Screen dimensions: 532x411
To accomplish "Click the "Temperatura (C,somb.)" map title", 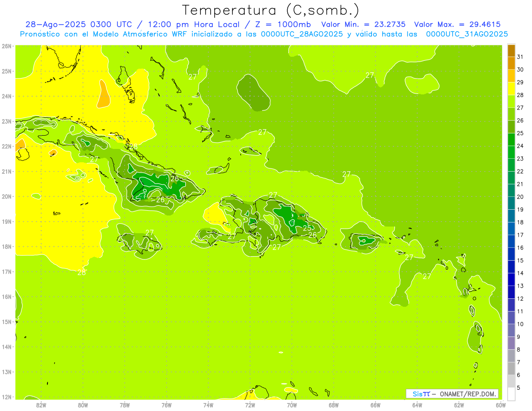I will click(270, 10).
